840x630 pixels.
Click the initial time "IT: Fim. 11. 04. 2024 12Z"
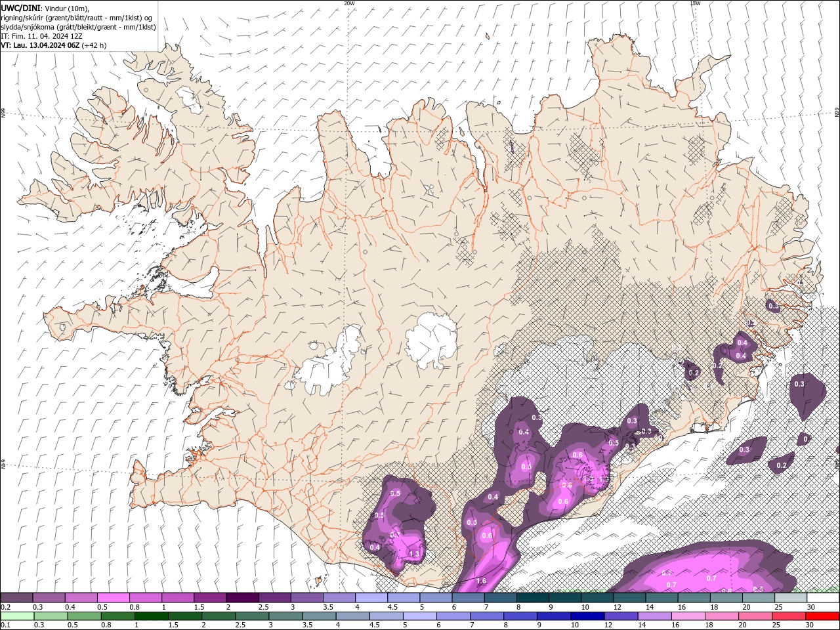[x=41, y=36]
